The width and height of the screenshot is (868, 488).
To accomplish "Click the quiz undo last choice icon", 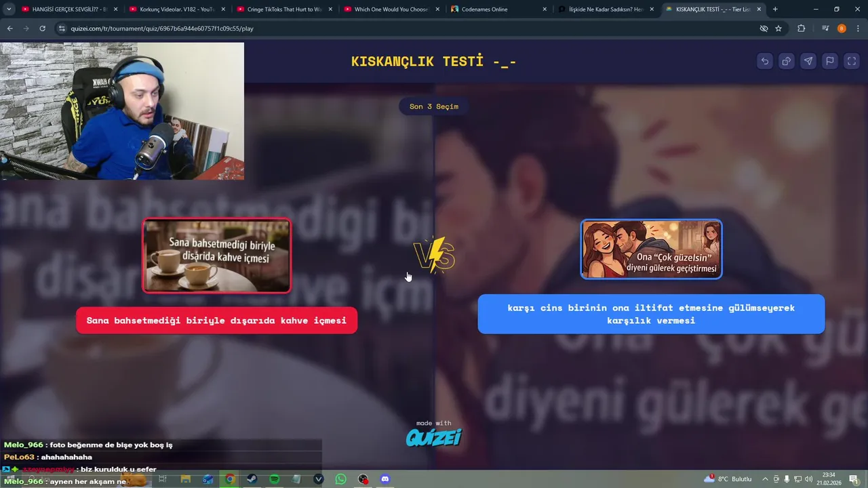I will tap(765, 61).
